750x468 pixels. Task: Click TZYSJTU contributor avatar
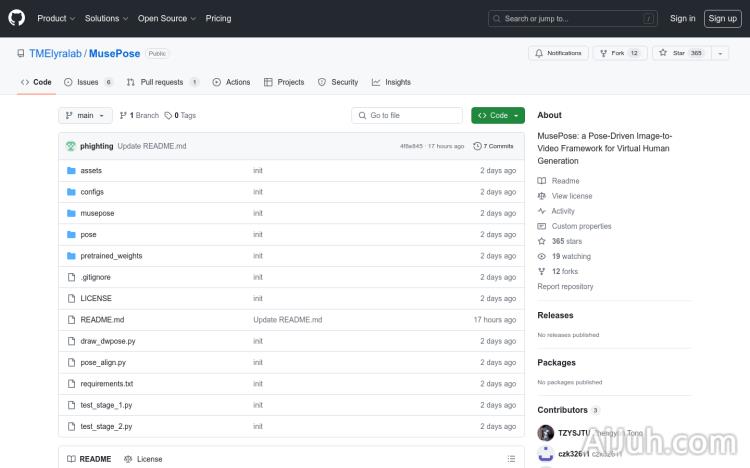click(546, 433)
